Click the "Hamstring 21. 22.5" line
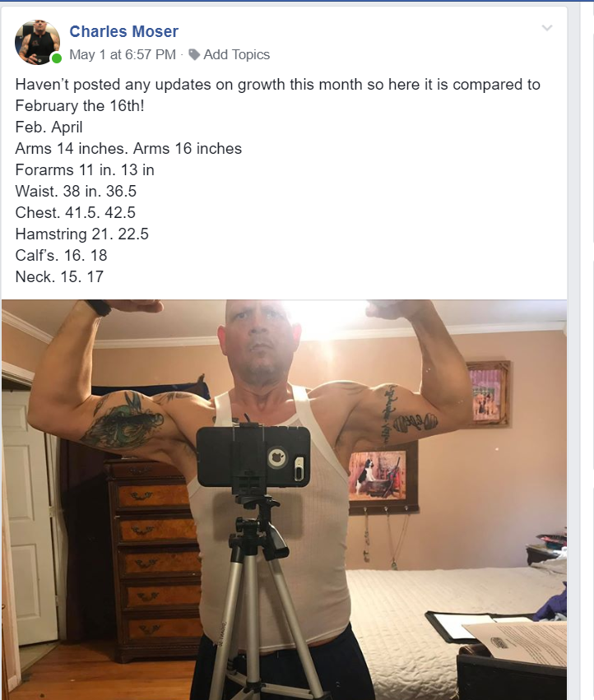 81,234
